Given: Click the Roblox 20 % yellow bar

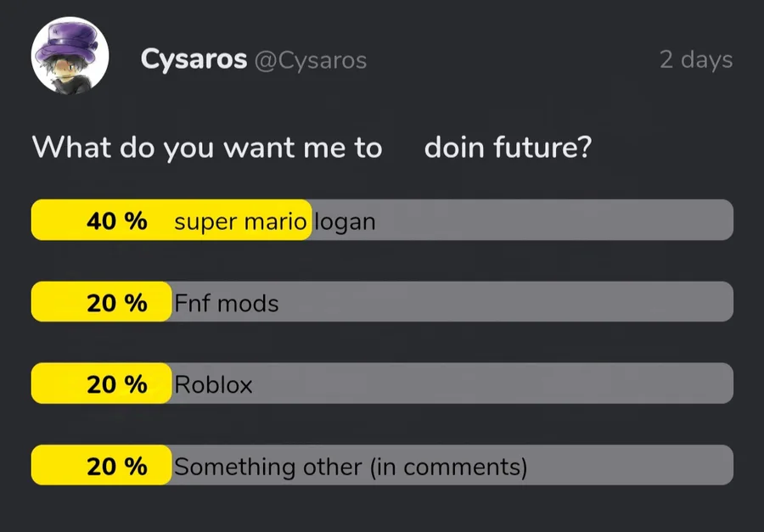Looking at the screenshot, I should coord(101,383).
